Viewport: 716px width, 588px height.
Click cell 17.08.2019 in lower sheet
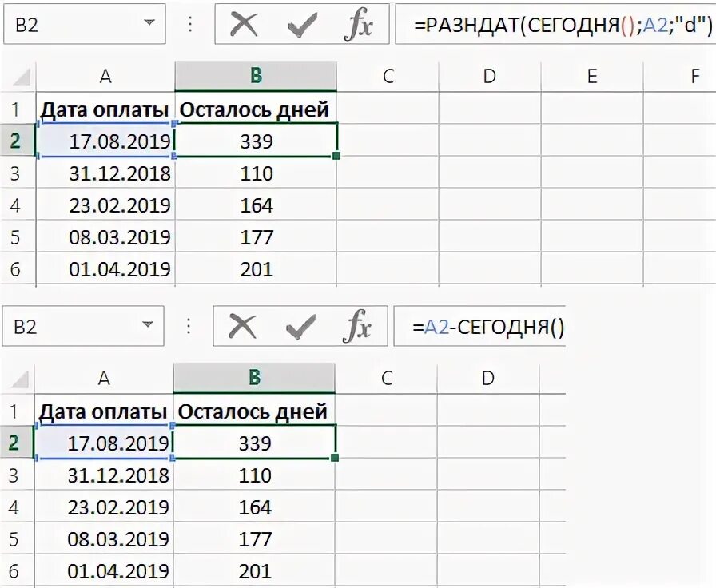(x=104, y=443)
